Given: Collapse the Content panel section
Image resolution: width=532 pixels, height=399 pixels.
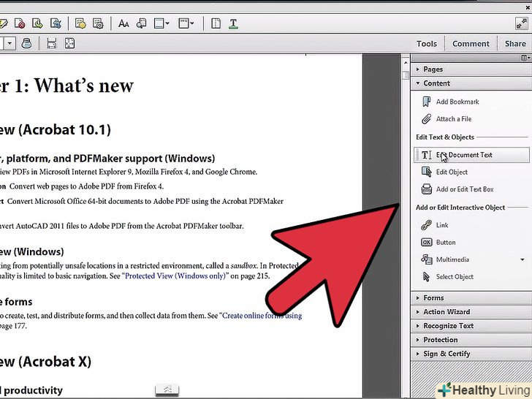Looking at the screenshot, I should [471, 83].
